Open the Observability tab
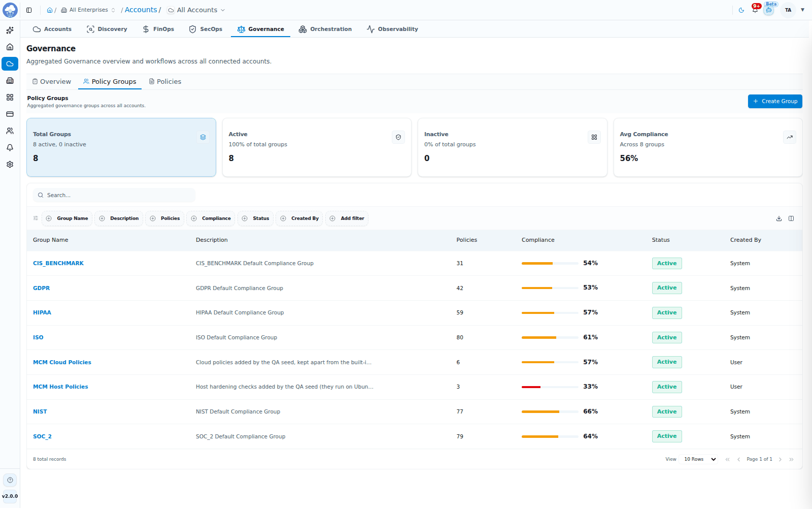 tap(392, 29)
